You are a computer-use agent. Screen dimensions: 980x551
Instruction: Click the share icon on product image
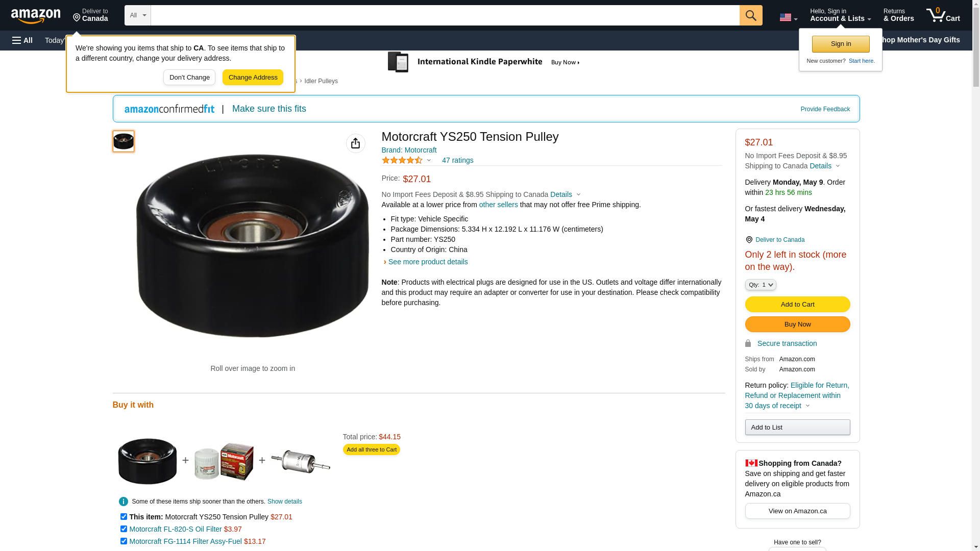[356, 143]
